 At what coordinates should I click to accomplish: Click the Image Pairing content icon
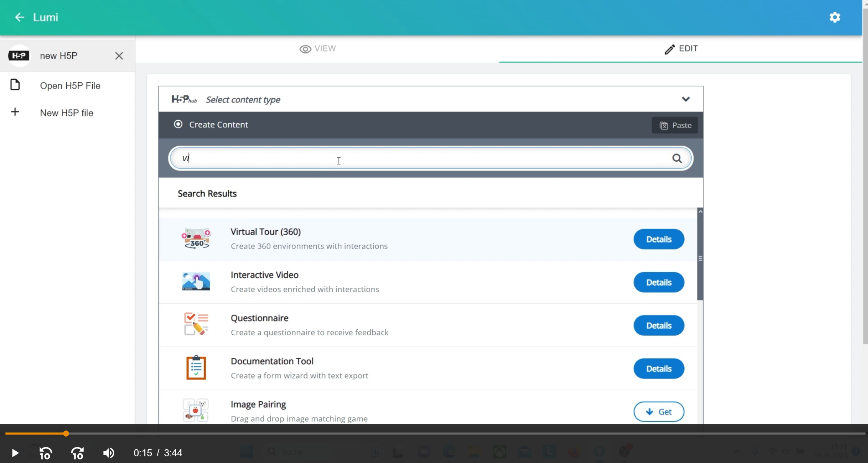pyautogui.click(x=196, y=410)
